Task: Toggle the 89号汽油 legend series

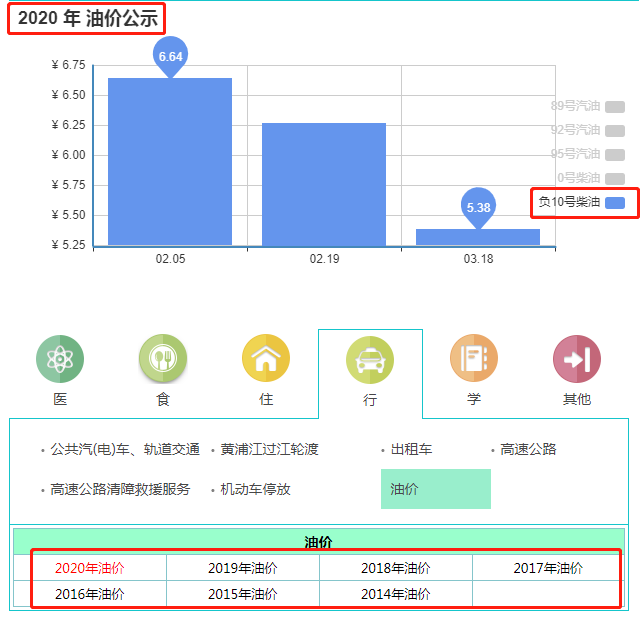Action: 587,106
